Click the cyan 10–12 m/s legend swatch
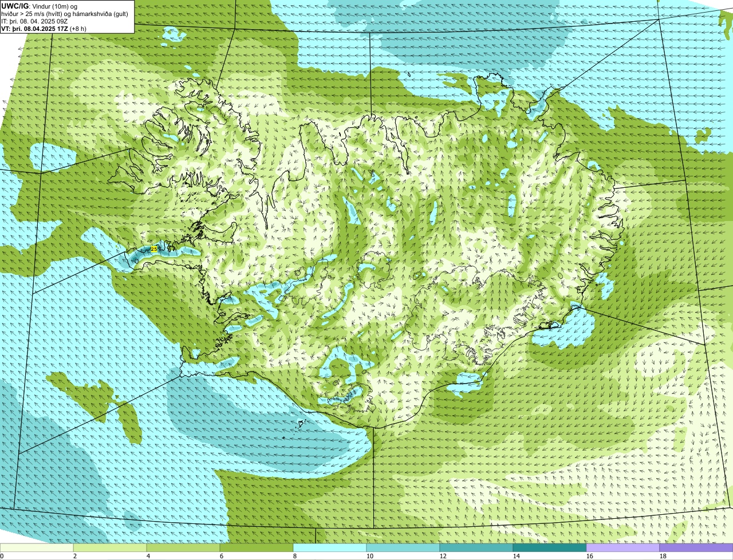733x560 pixels. pos(403,548)
